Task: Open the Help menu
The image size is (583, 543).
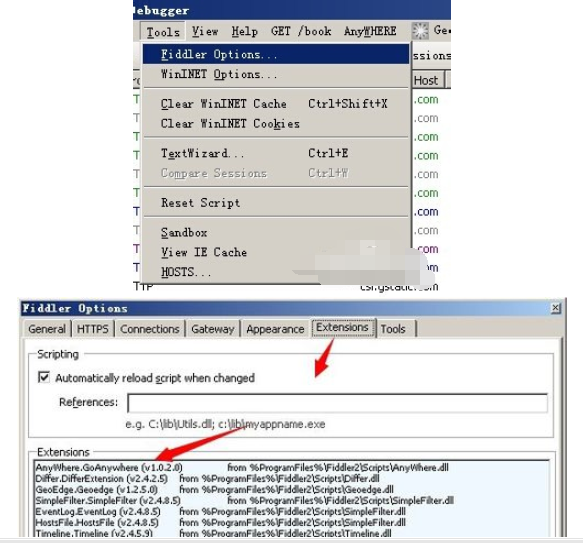Action: (x=245, y=31)
